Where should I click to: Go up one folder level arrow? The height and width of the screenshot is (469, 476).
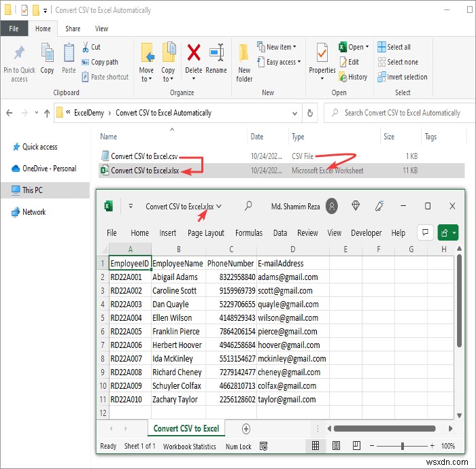click(x=47, y=114)
